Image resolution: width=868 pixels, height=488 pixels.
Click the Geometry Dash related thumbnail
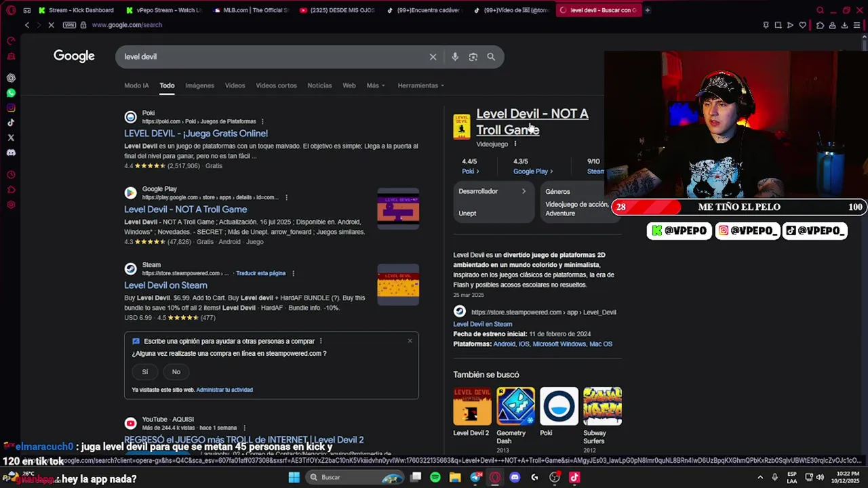(x=515, y=406)
